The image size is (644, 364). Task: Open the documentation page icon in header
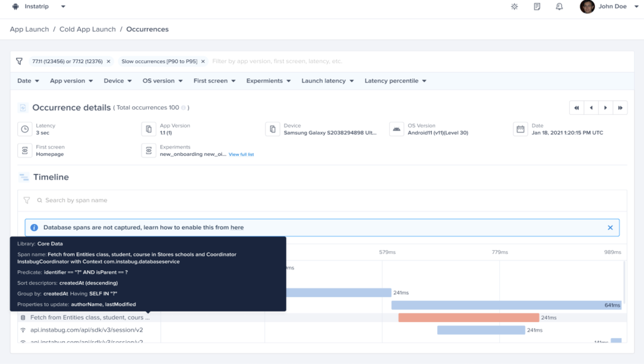pyautogui.click(x=537, y=7)
